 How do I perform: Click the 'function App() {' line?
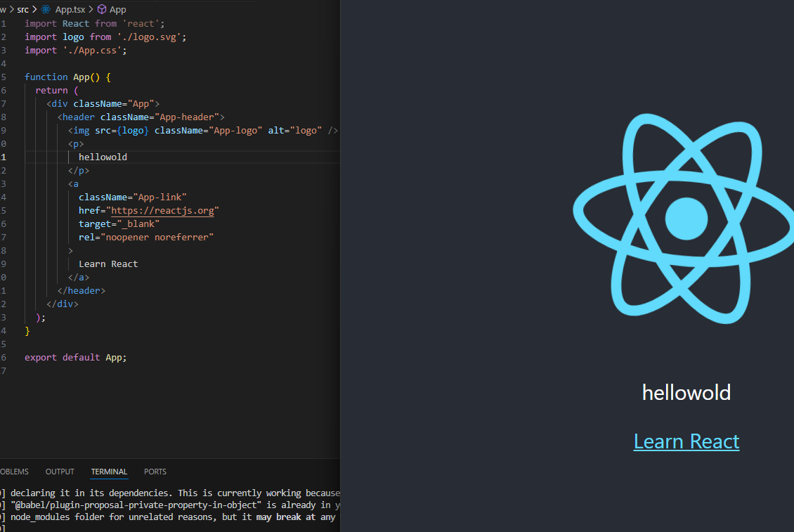[x=67, y=77]
